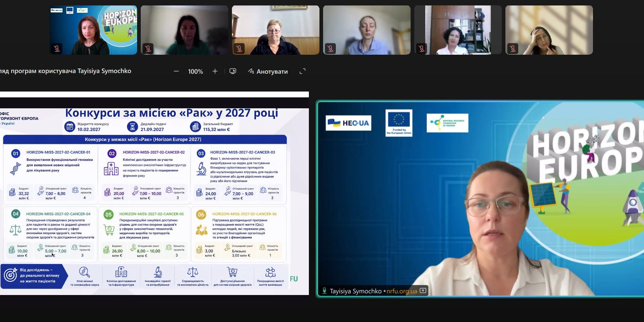Viewport: 644px width, 322px height.
Task: Click microphone icon beside Tayisiya Symochko name
Action: click(324, 291)
